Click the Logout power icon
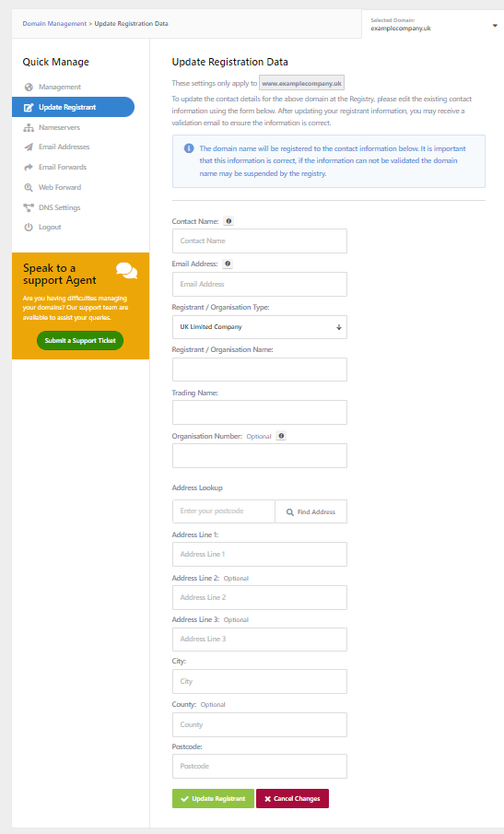 point(29,227)
